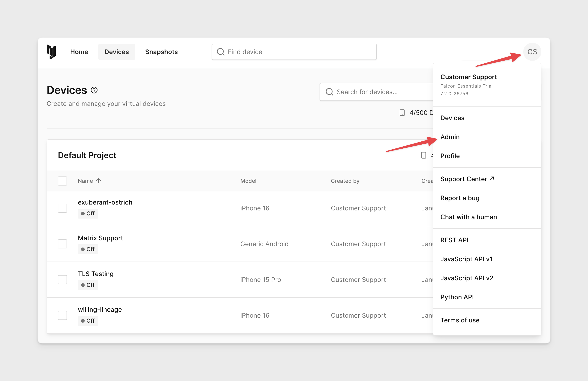
Task: Open the exuberant-ostrich device
Action: tap(105, 202)
